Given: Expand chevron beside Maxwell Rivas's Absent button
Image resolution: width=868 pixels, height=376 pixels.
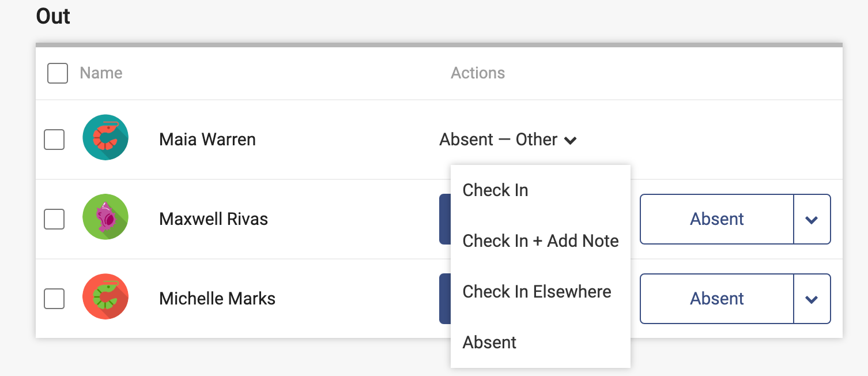Looking at the screenshot, I should (x=812, y=219).
